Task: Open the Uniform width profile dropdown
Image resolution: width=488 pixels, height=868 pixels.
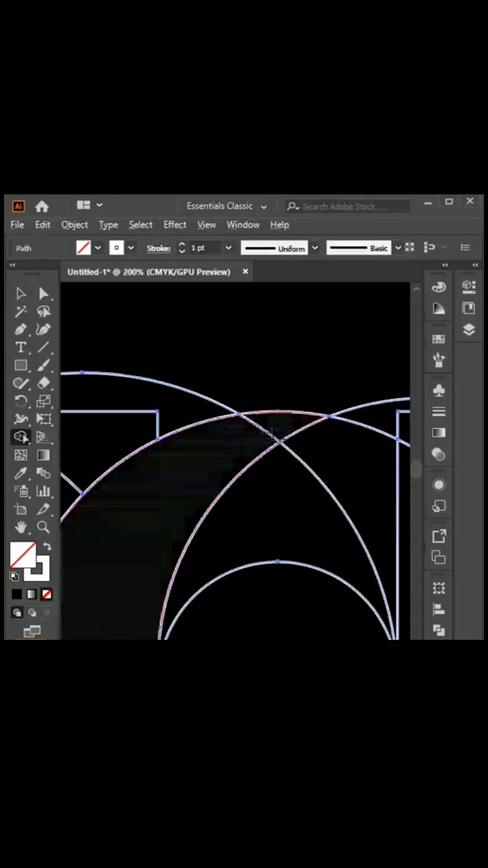Action: coord(315,248)
